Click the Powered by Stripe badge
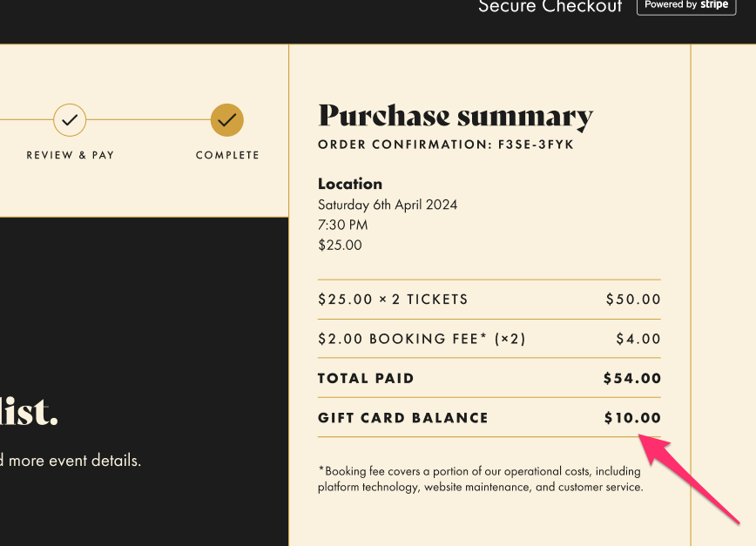Image resolution: width=756 pixels, height=546 pixels. tap(685, 5)
